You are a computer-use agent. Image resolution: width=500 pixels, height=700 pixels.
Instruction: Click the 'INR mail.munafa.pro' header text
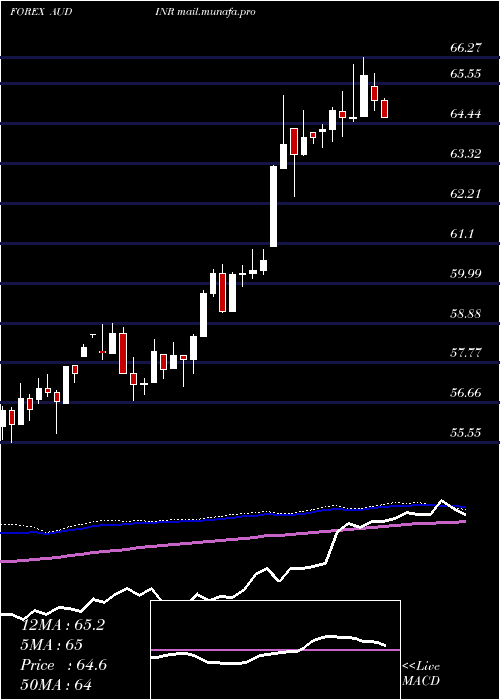205,12
